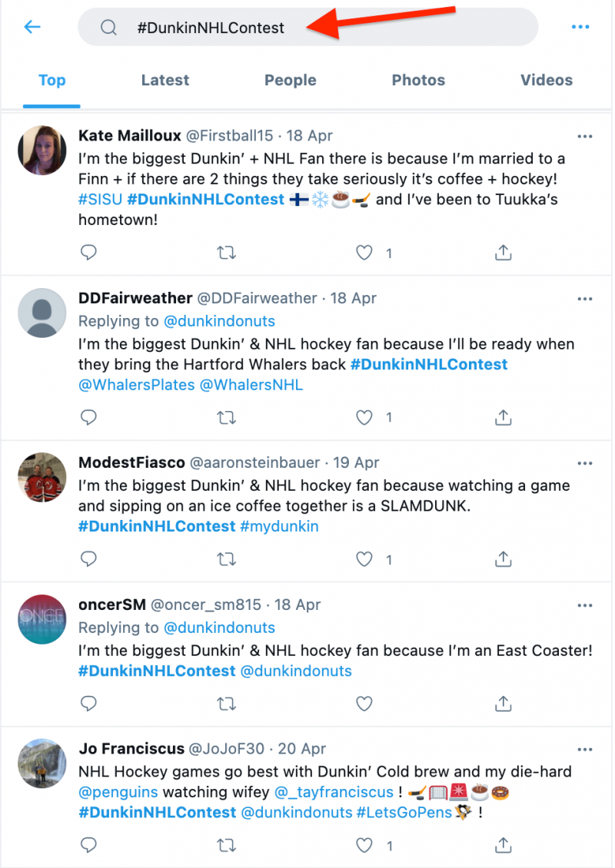Open the @WhalersPlates mention link
This screenshot has width=615, height=868.
(x=137, y=385)
